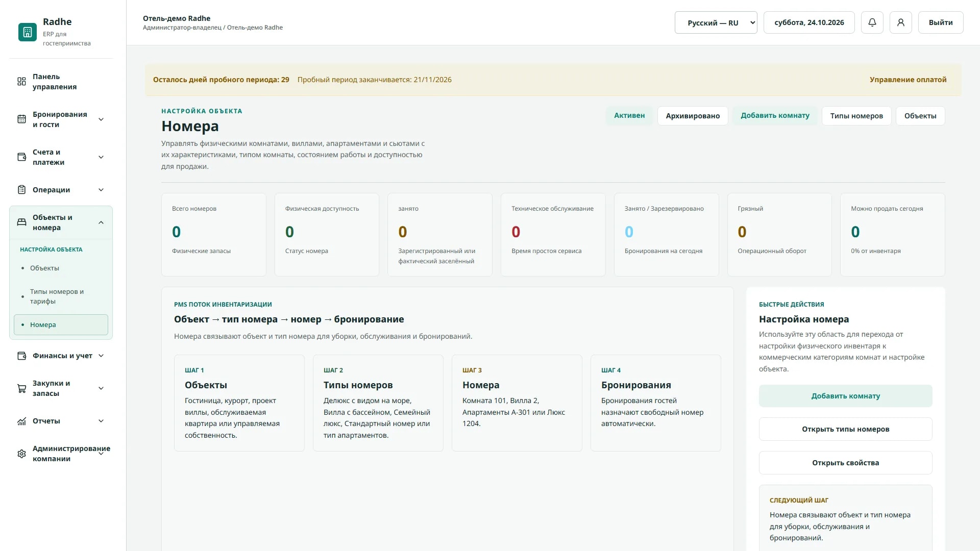The width and height of the screenshot is (980, 551).
Task: Open language dropdown Русский — RU
Action: [x=716, y=22]
